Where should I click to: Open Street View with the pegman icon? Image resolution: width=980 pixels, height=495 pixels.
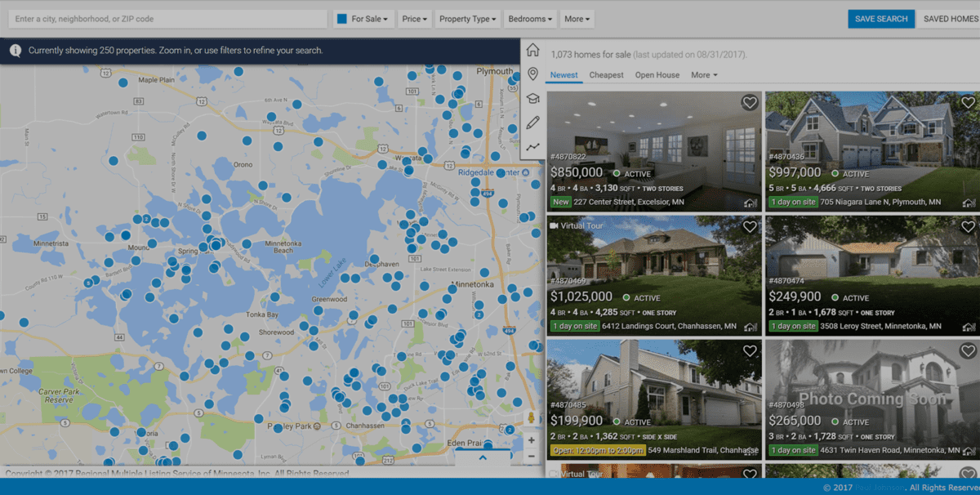[x=532, y=418]
